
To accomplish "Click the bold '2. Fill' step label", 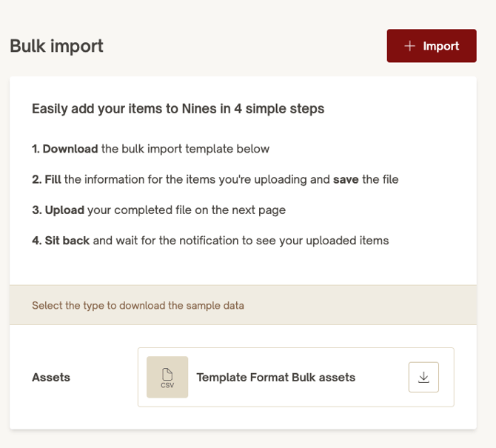I will (x=47, y=179).
